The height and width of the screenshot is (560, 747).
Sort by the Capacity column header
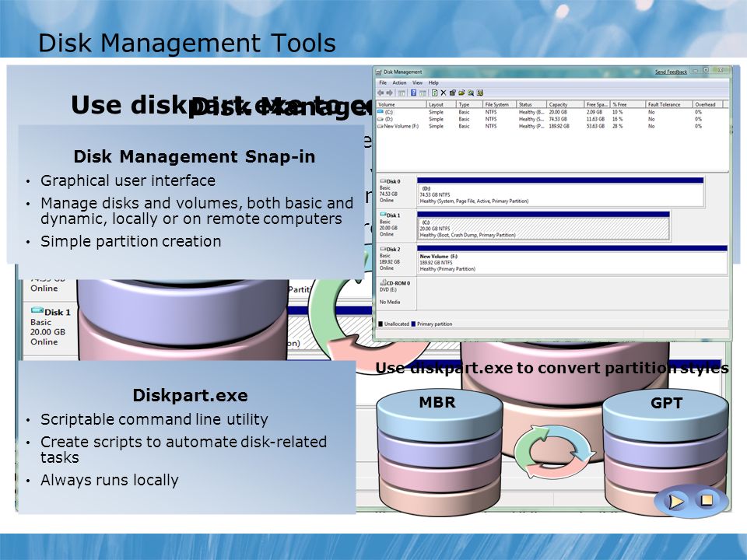click(565, 104)
